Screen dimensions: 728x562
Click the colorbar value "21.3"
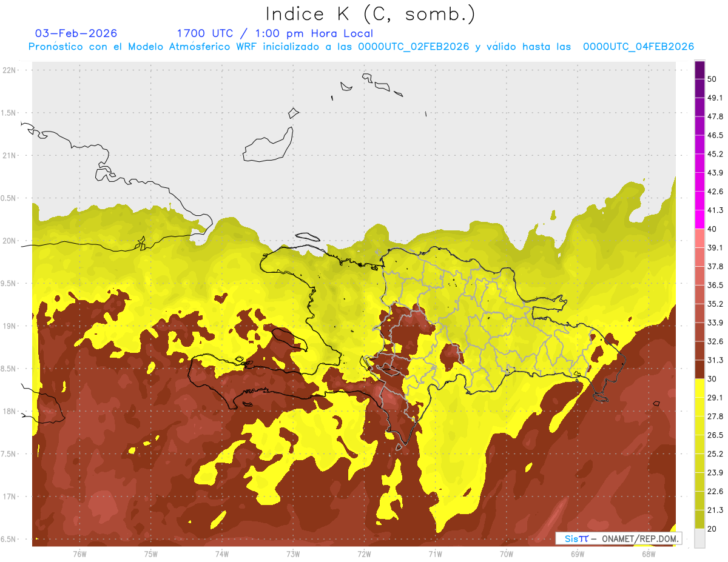[x=715, y=510]
